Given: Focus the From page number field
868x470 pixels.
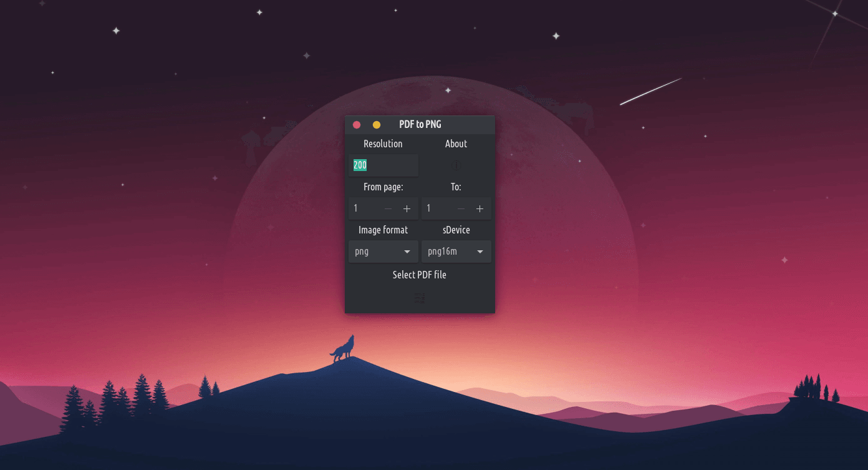Looking at the screenshot, I should point(365,208).
